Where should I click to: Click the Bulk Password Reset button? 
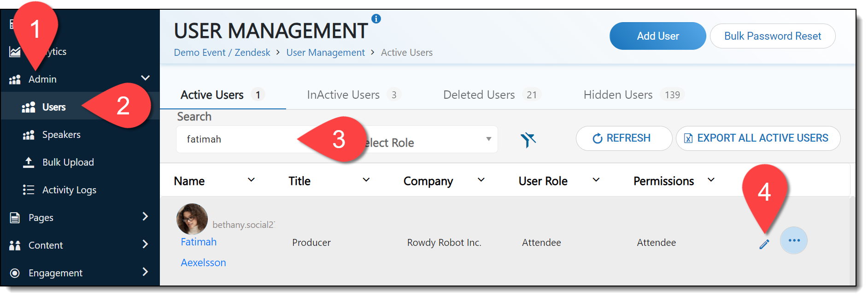tap(772, 36)
